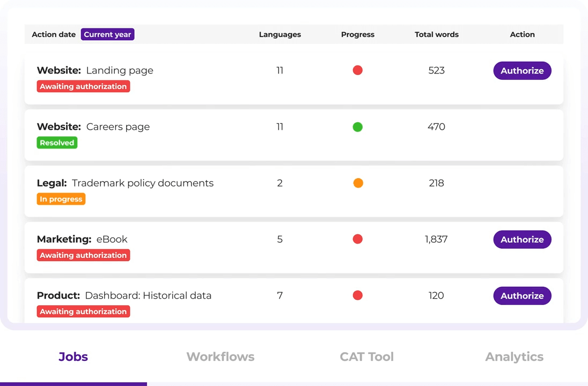Click the Resolved status badge
Image resolution: width=588 pixels, height=386 pixels.
point(57,143)
